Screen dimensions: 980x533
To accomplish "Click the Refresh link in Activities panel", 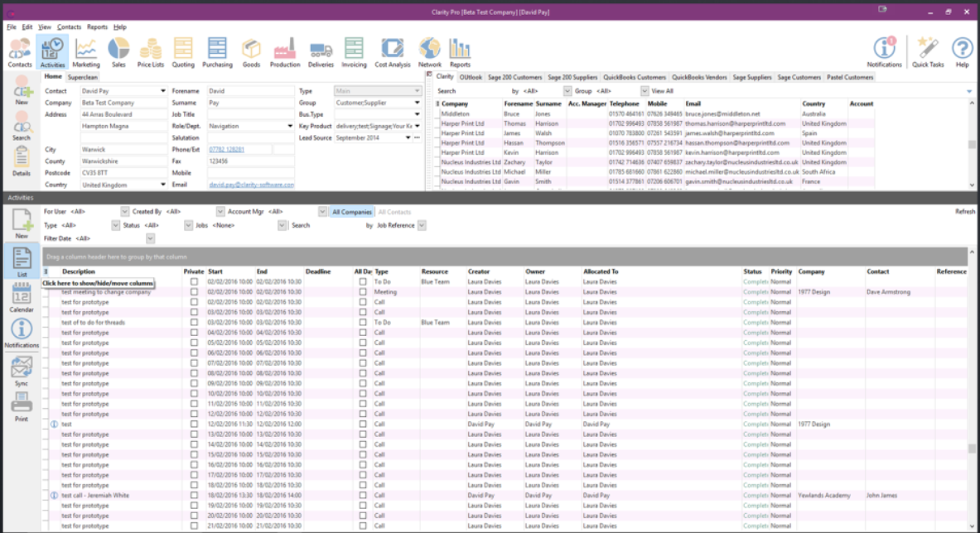I will click(x=966, y=211).
